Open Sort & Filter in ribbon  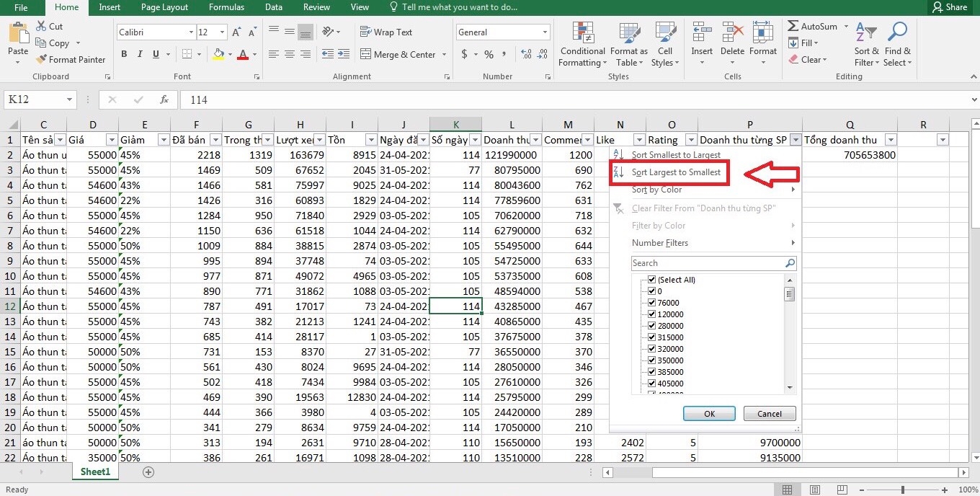click(866, 44)
